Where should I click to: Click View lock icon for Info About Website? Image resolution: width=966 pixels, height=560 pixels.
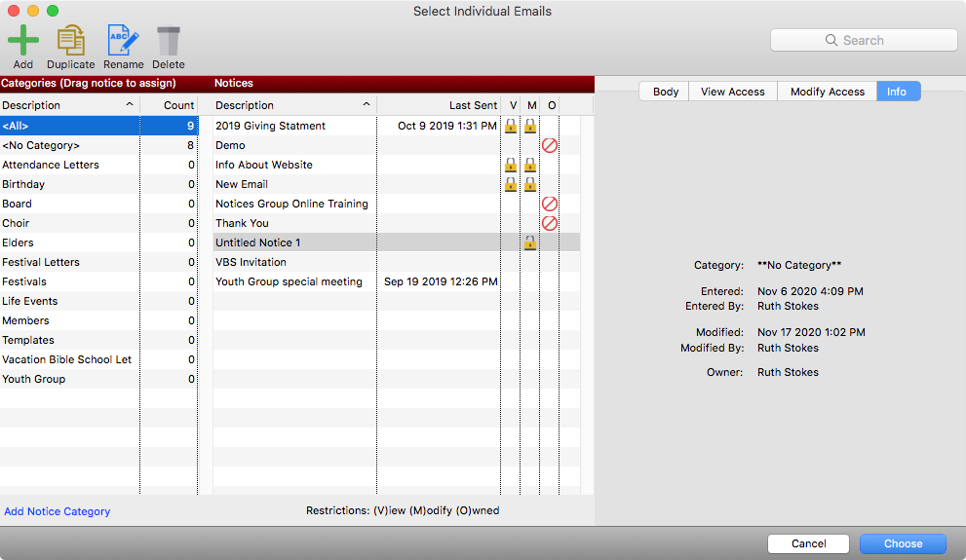click(510, 165)
